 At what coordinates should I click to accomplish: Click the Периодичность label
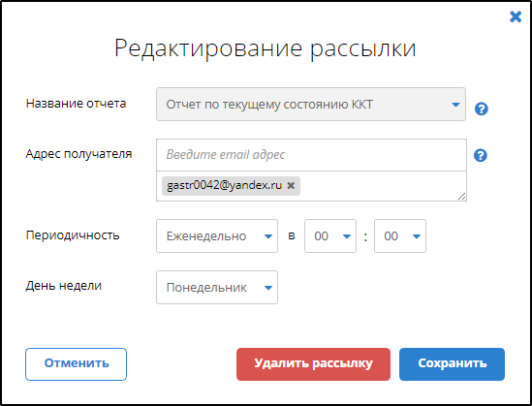click(73, 235)
